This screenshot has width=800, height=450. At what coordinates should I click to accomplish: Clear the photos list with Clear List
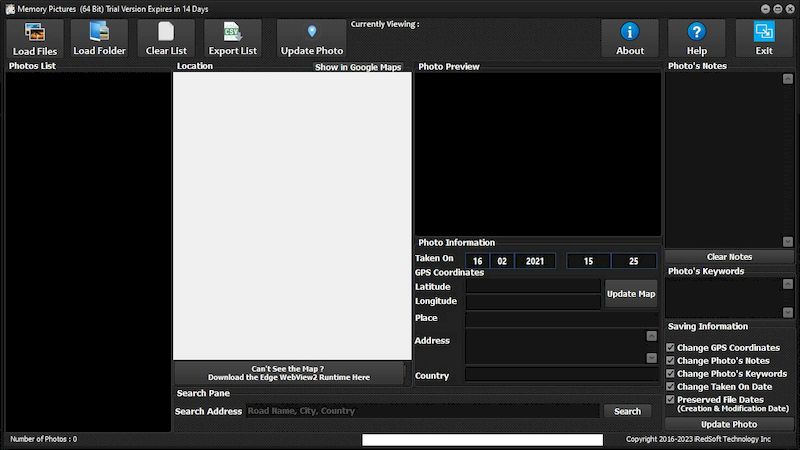tap(166, 39)
